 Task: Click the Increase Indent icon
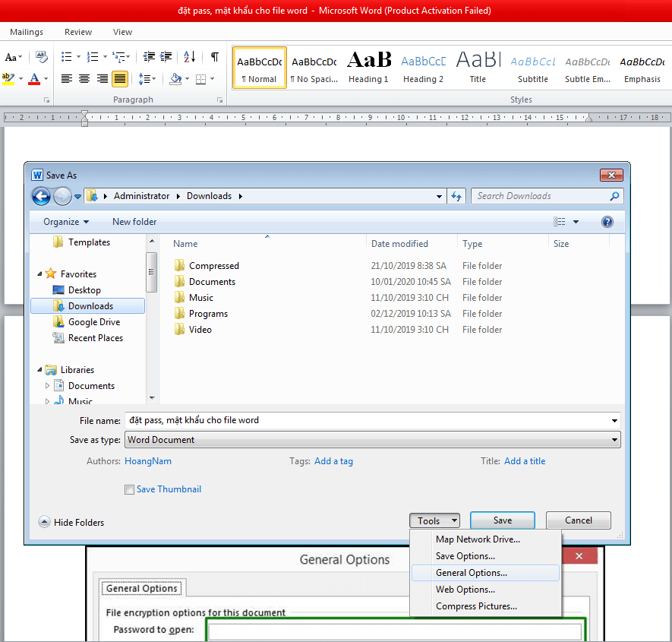pos(166,57)
